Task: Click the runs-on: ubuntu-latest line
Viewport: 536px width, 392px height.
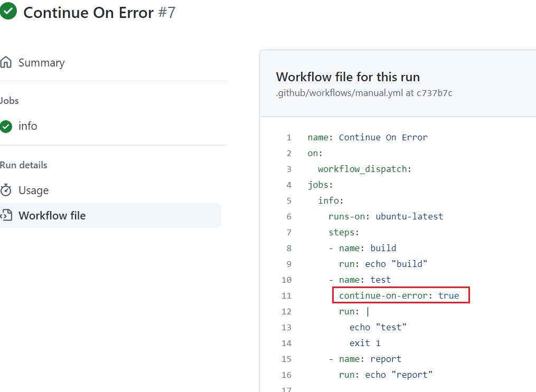Action: point(385,216)
